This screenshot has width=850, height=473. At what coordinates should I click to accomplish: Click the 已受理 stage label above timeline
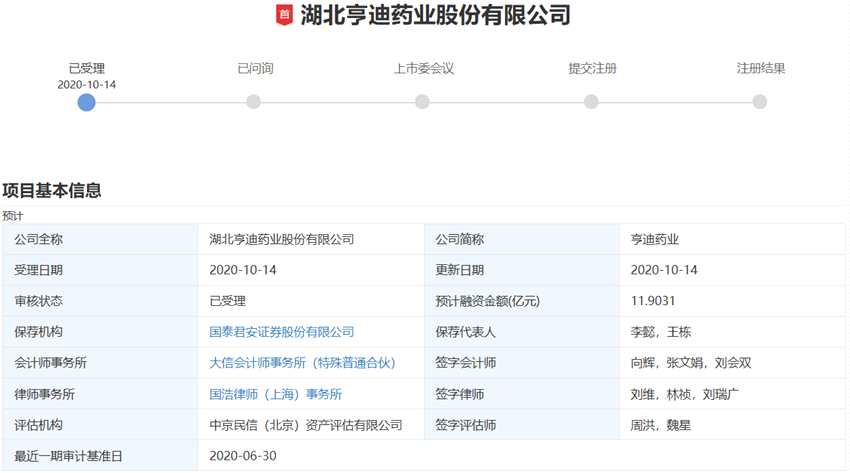87,68
